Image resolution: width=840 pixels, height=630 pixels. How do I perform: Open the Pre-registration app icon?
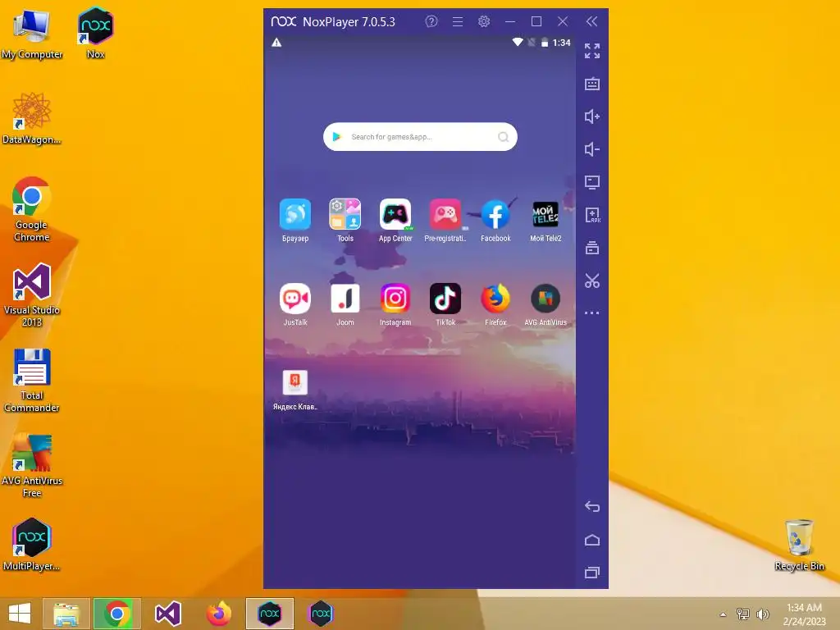(x=445, y=215)
